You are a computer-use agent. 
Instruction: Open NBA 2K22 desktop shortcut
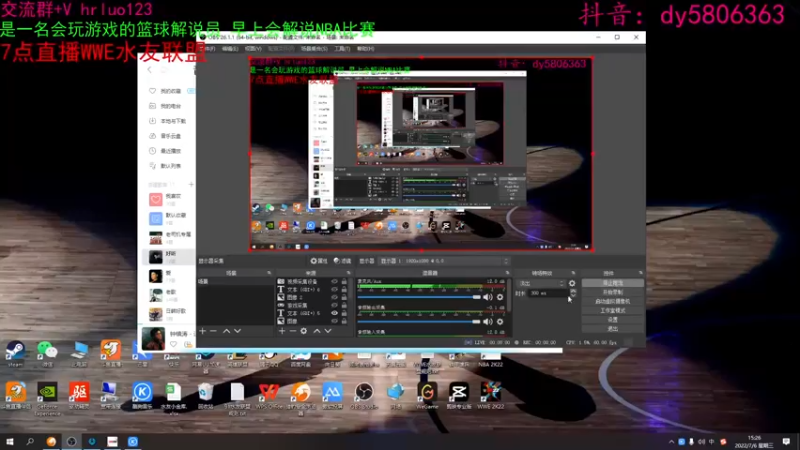pos(490,360)
